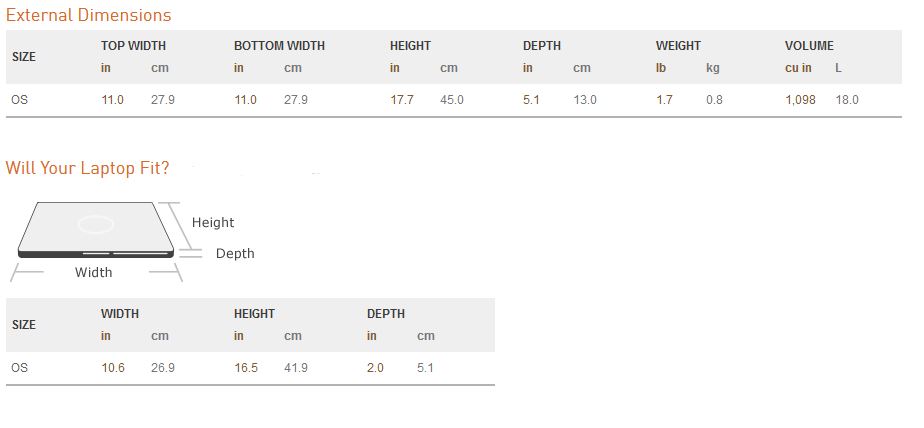Click the Width label under the laptop diagram
The width and height of the screenshot is (924, 428).
tap(94, 272)
